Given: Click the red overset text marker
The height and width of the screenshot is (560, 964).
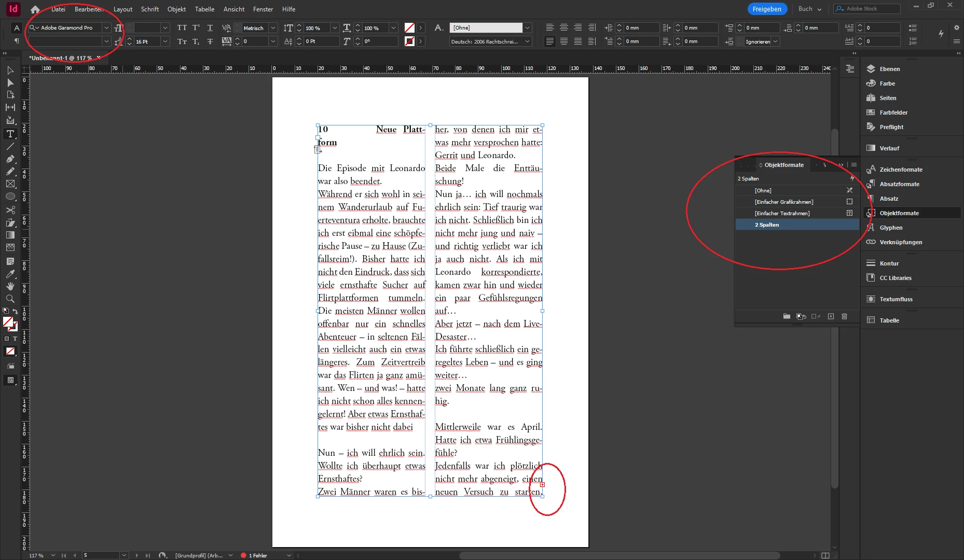Looking at the screenshot, I should 542,484.
